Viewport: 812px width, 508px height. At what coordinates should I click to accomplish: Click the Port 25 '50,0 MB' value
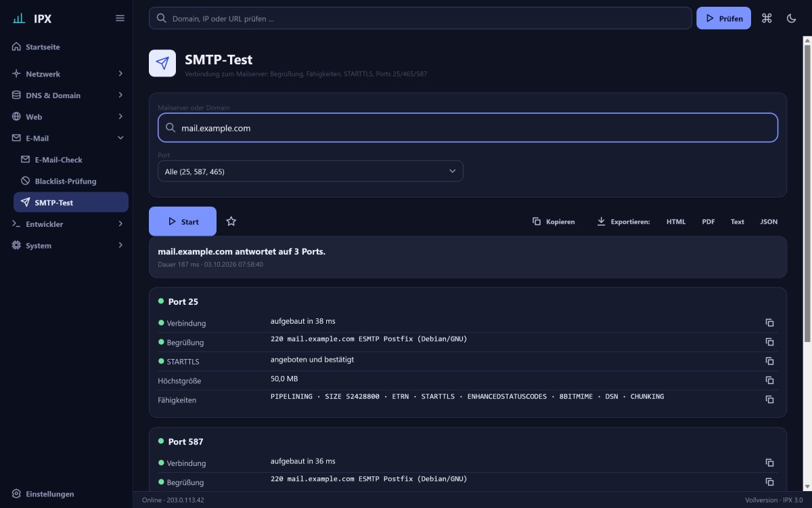(x=284, y=379)
